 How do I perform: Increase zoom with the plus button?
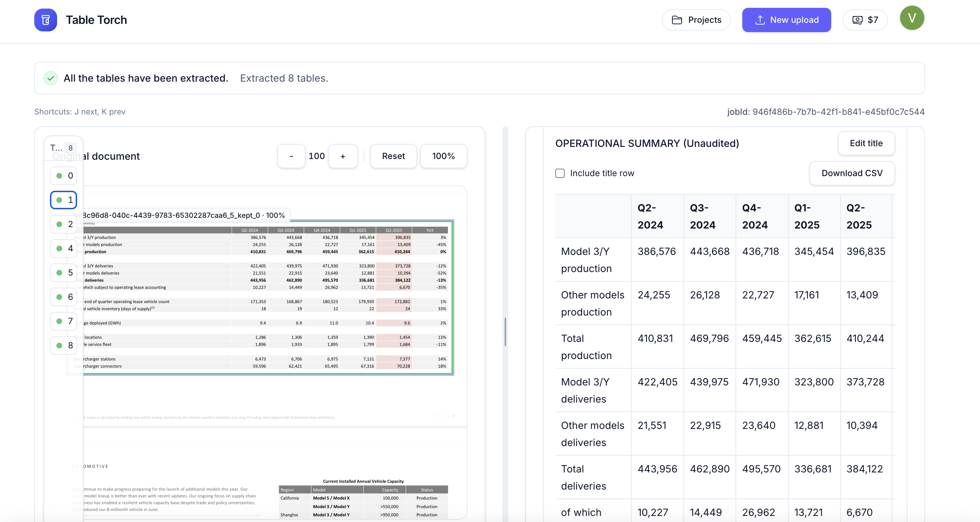[342, 156]
